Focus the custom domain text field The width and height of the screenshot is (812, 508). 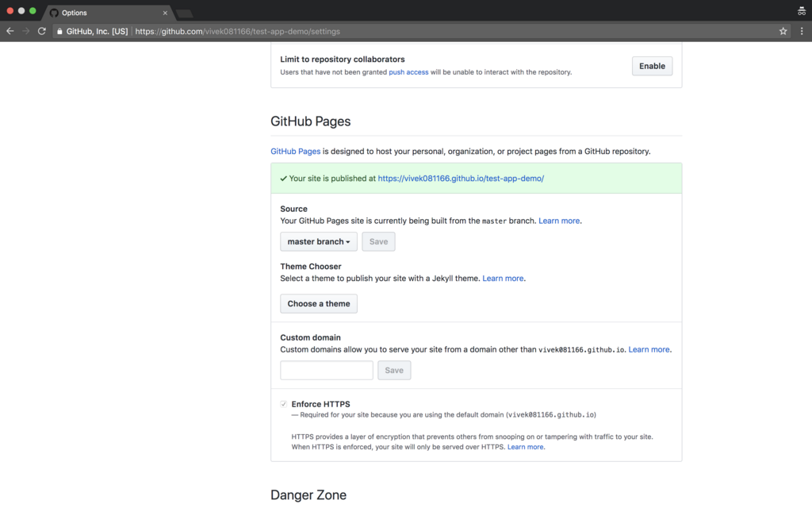(x=326, y=370)
